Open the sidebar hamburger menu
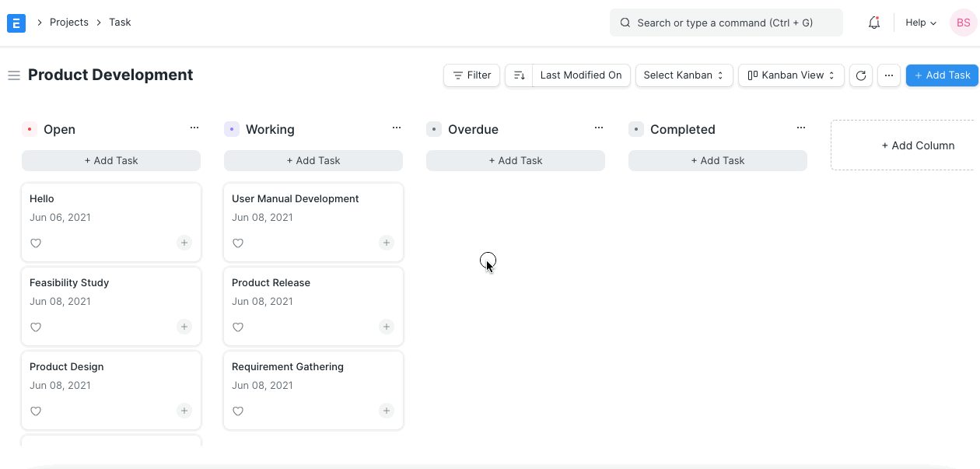The width and height of the screenshot is (980, 469). tap(14, 75)
